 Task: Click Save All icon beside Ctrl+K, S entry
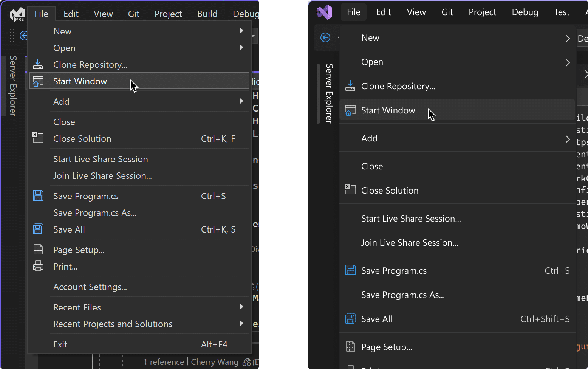[x=38, y=229]
